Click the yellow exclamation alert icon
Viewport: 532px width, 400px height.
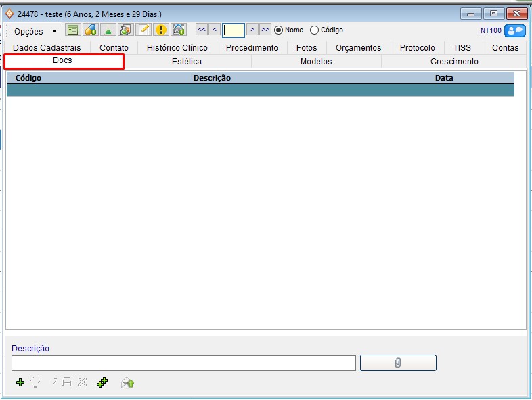click(160, 30)
